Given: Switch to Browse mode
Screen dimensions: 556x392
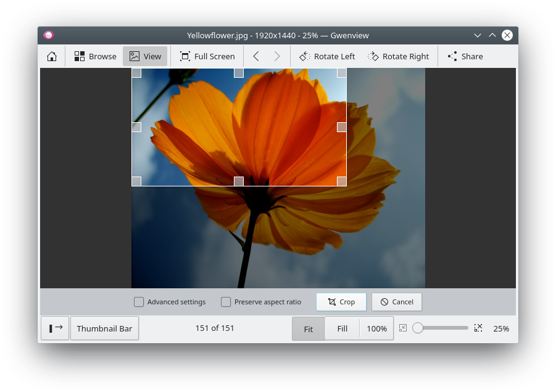Looking at the screenshot, I should [x=94, y=56].
